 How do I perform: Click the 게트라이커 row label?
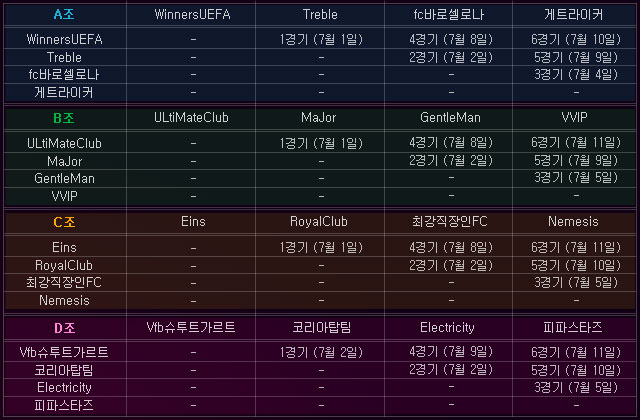point(64,92)
